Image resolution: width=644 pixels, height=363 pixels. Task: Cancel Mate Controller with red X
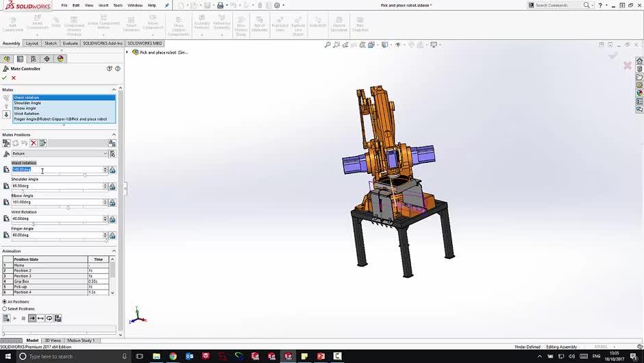14,78
